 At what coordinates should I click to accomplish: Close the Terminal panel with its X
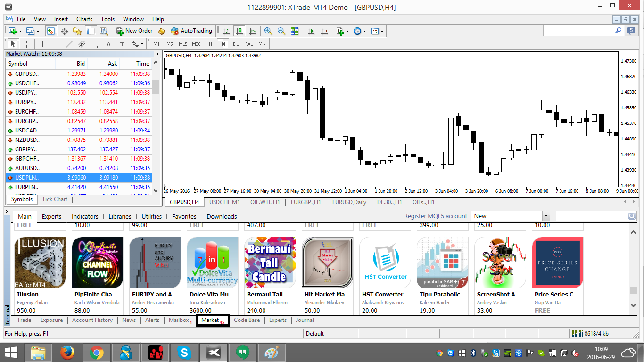pos(8,212)
